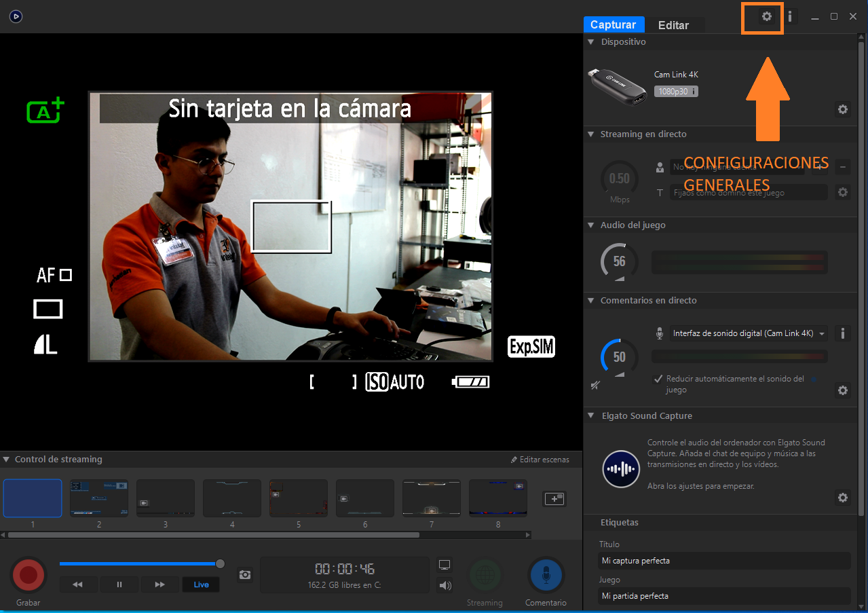Click the speaker volume icon
This screenshot has height=613, width=868.
click(445, 585)
